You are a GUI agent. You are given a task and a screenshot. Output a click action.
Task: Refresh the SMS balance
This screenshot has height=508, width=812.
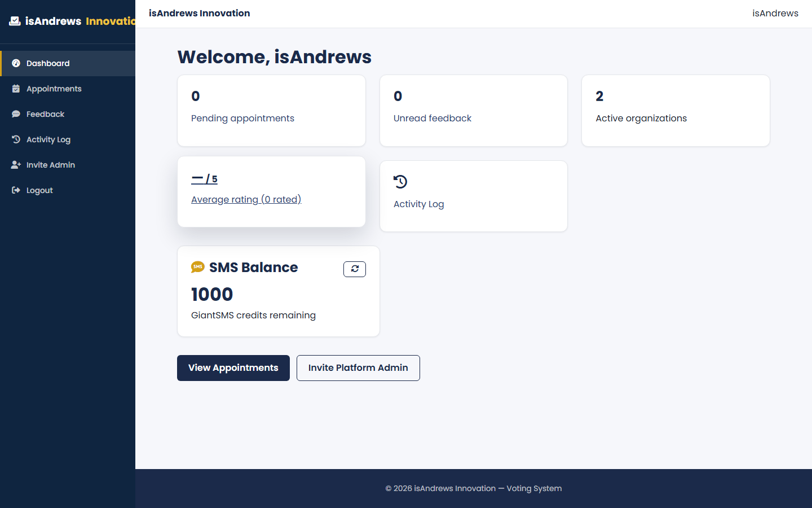click(x=355, y=269)
